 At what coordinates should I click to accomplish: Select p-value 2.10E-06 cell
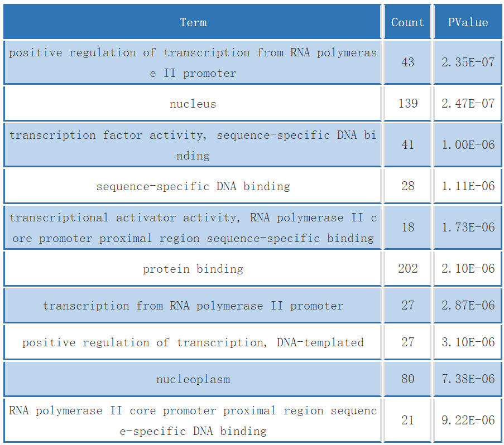[468, 268]
